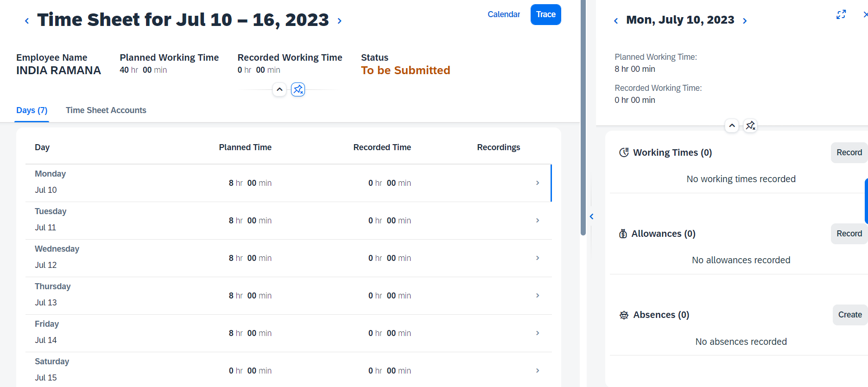Create a new absence
The height and width of the screenshot is (387, 868).
(850, 315)
